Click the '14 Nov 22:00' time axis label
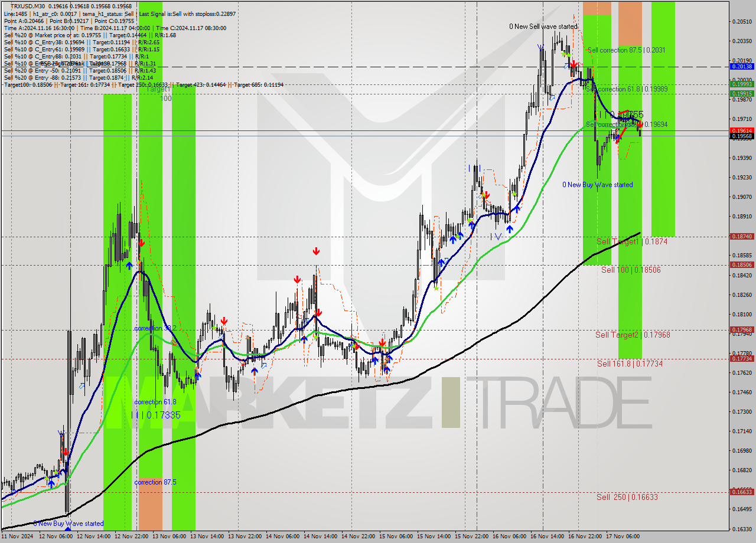Screen dimensions: 756x543 coord(359,537)
